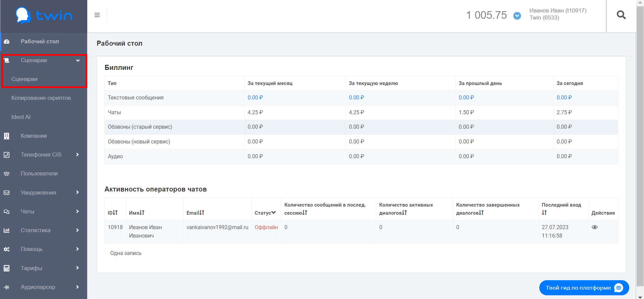Click the Twin logo

click(x=44, y=15)
